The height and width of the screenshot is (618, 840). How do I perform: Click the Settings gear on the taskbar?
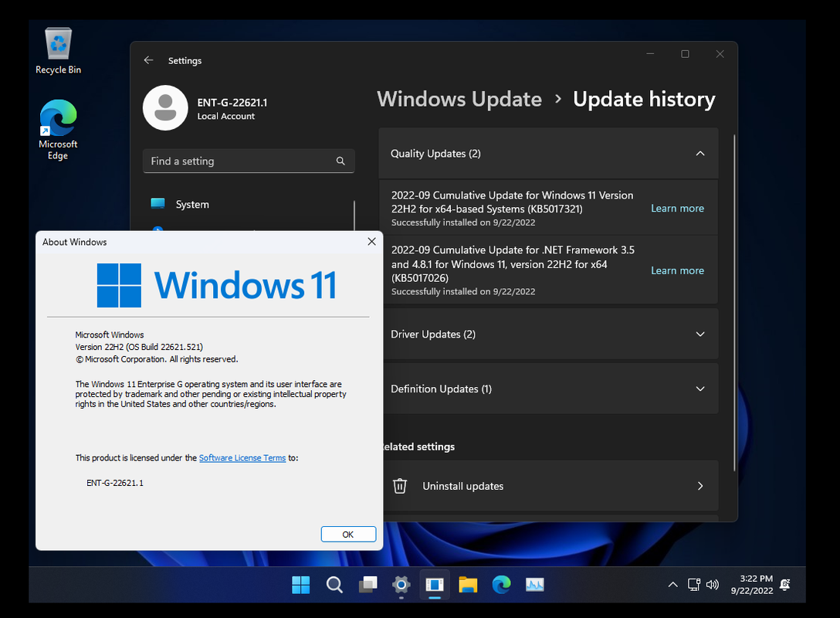[401, 584]
